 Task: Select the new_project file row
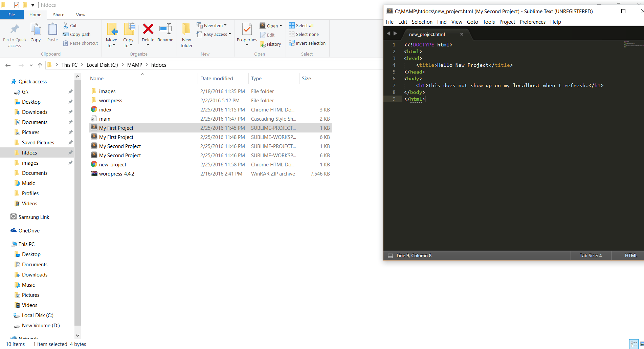(x=210, y=165)
